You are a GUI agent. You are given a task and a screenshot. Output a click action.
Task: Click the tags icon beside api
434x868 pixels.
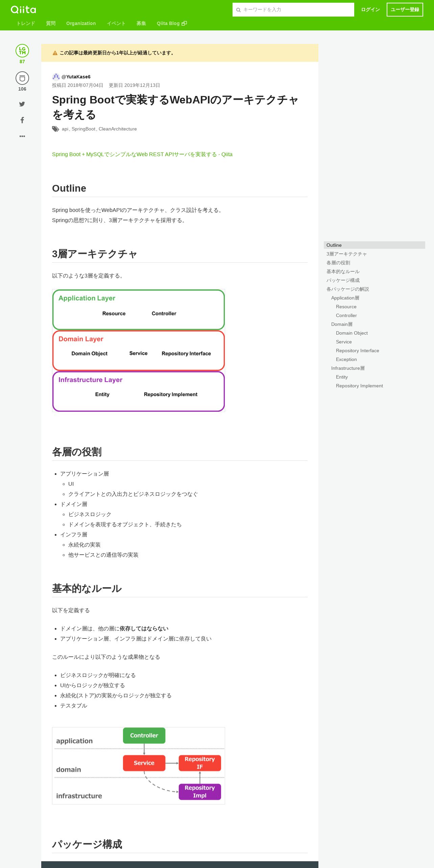pyautogui.click(x=55, y=129)
